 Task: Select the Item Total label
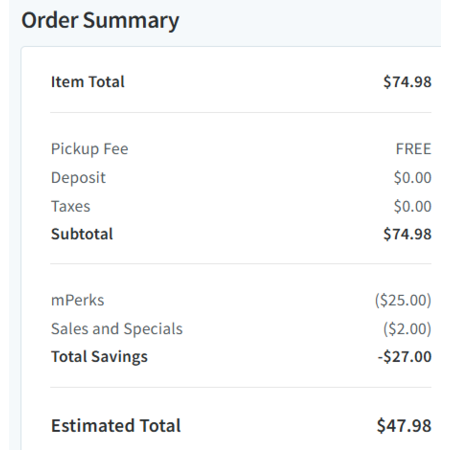pos(88,82)
